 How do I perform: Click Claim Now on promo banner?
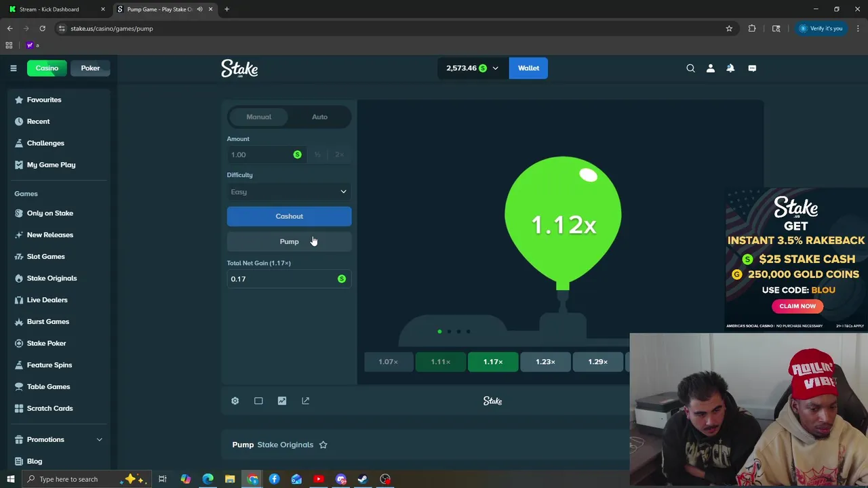pos(797,306)
